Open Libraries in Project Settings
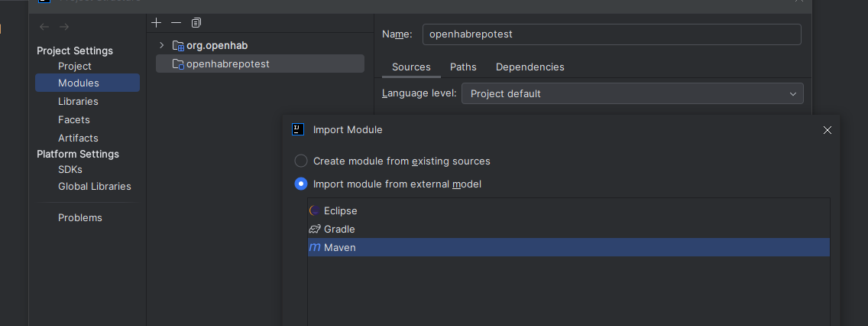This screenshot has width=868, height=326. [78, 101]
